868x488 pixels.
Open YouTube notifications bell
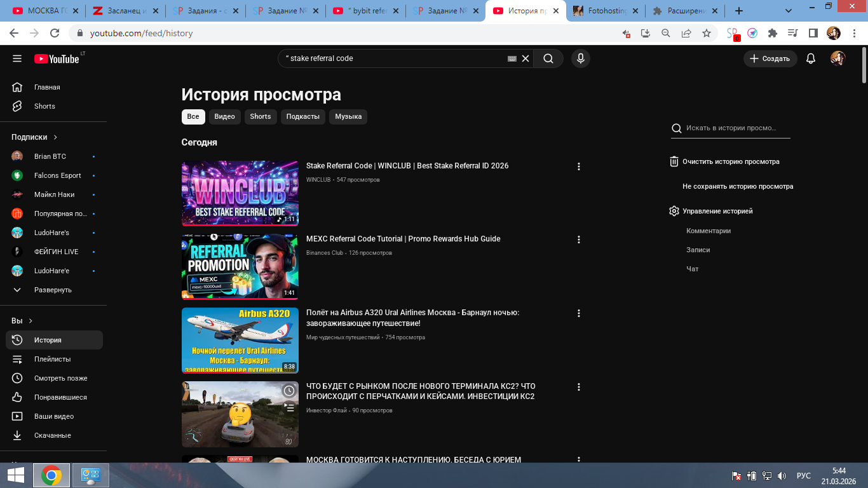811,58
